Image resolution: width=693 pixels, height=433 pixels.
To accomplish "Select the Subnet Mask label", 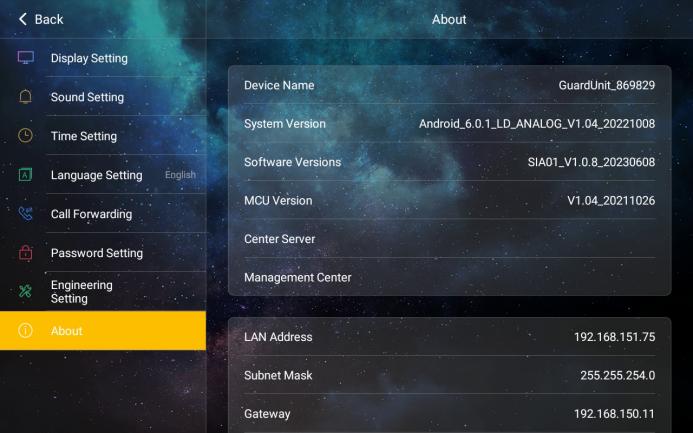I will tap(278, 376).
